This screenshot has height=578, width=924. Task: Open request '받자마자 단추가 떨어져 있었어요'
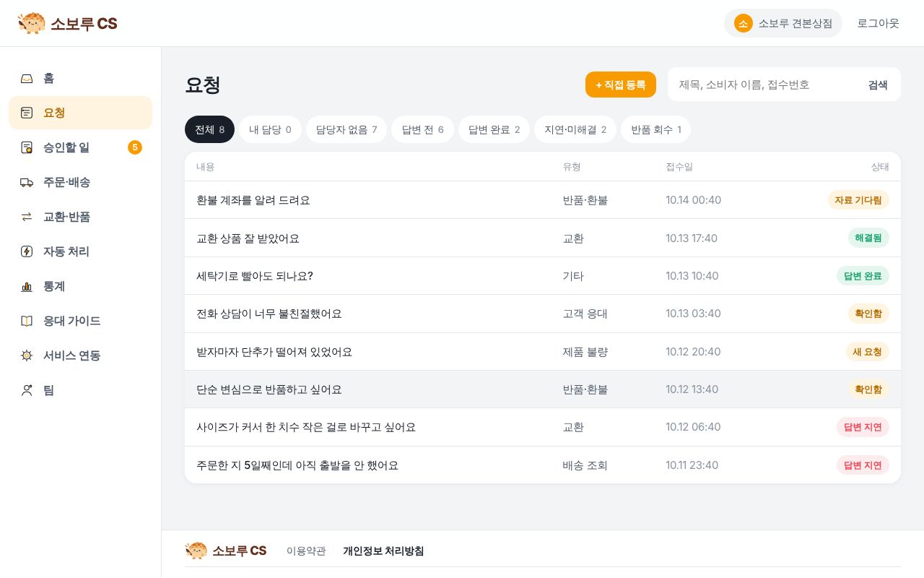click(543, 352)
